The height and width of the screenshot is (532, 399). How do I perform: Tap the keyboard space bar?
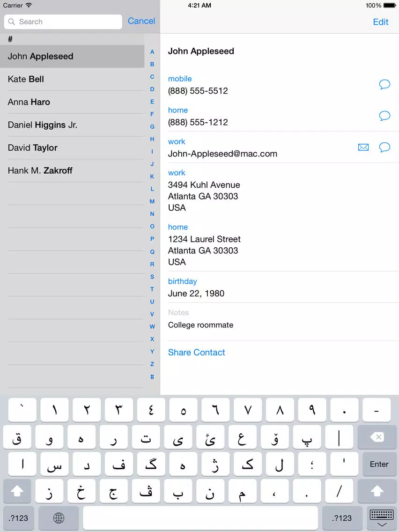[x=200, y=518]
